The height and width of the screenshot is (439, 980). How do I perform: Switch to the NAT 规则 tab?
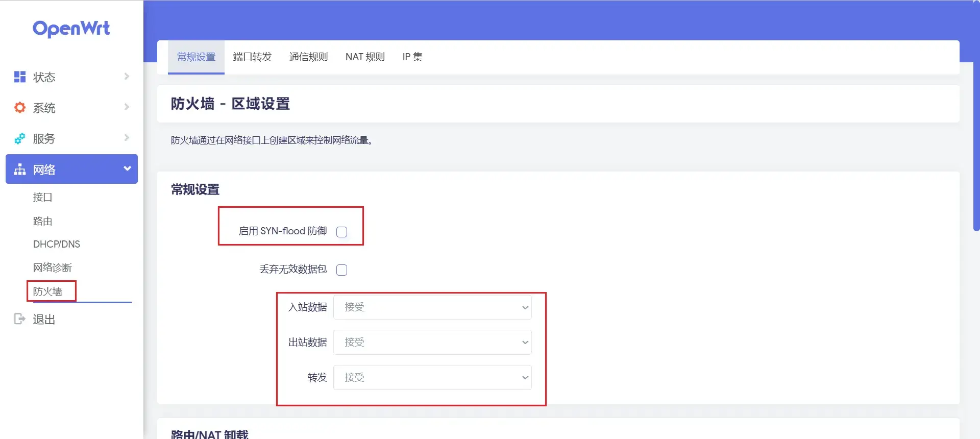point(365,57)
